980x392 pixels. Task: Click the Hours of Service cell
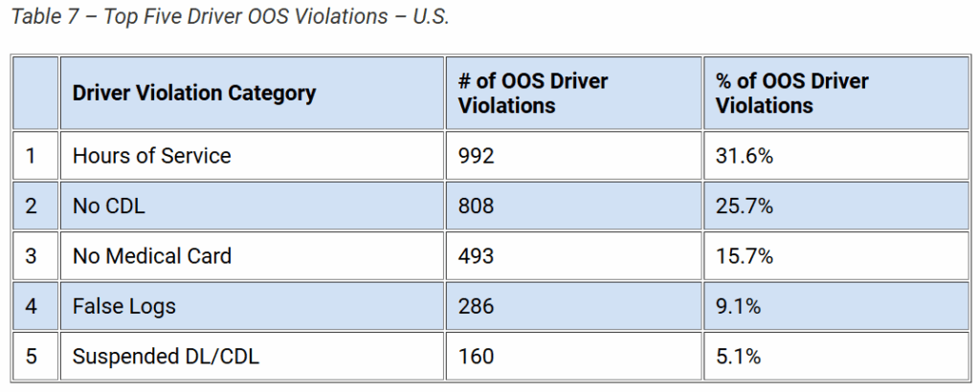[x=152, y=155]
